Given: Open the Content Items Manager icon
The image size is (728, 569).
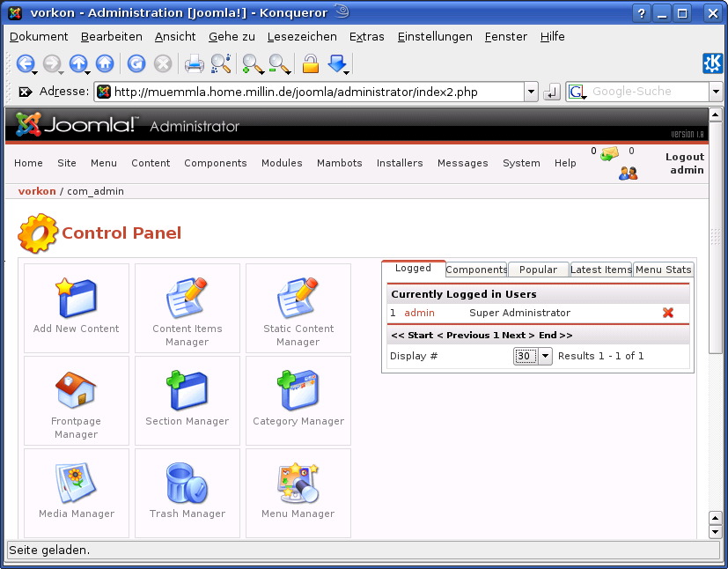Looking at the screenshot, I should pyautogui.click(x=188, y=298).
